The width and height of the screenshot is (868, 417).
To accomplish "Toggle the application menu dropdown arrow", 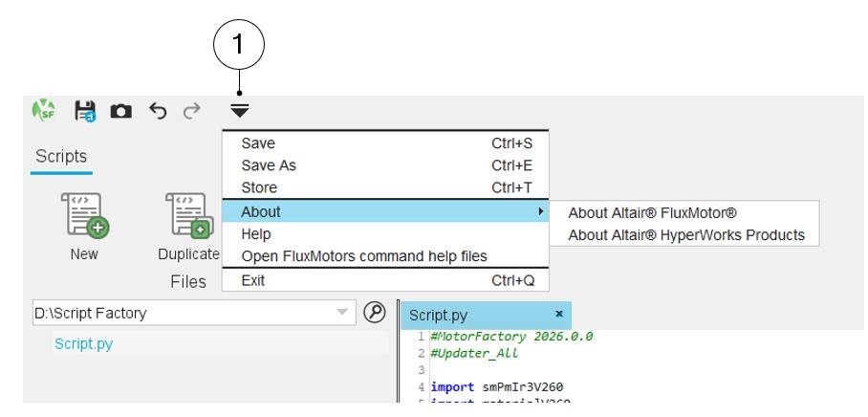I will click(239, 111).
